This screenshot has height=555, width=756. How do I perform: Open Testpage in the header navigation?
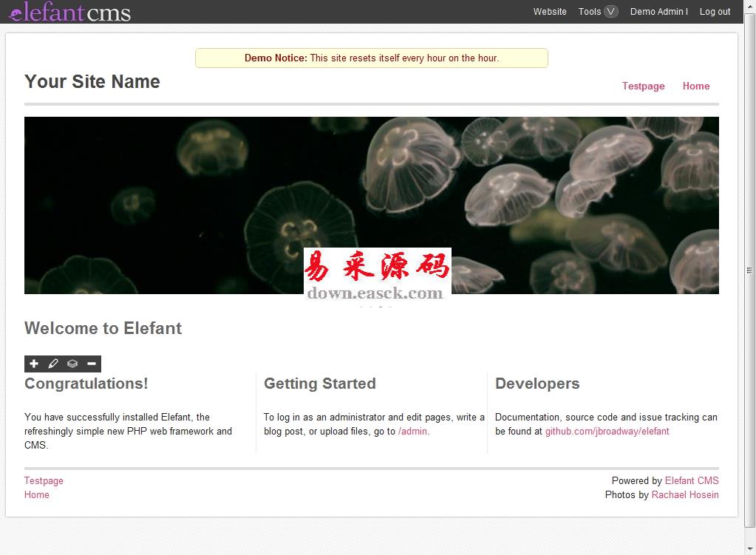(x=643, y=86)
